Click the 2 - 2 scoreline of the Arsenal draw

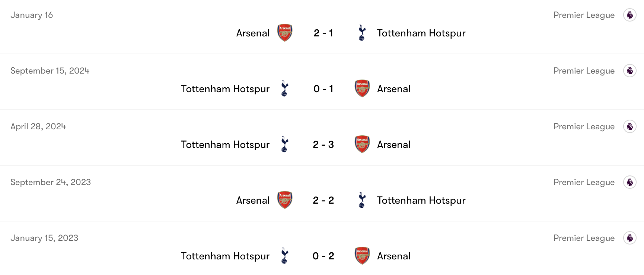323,200
